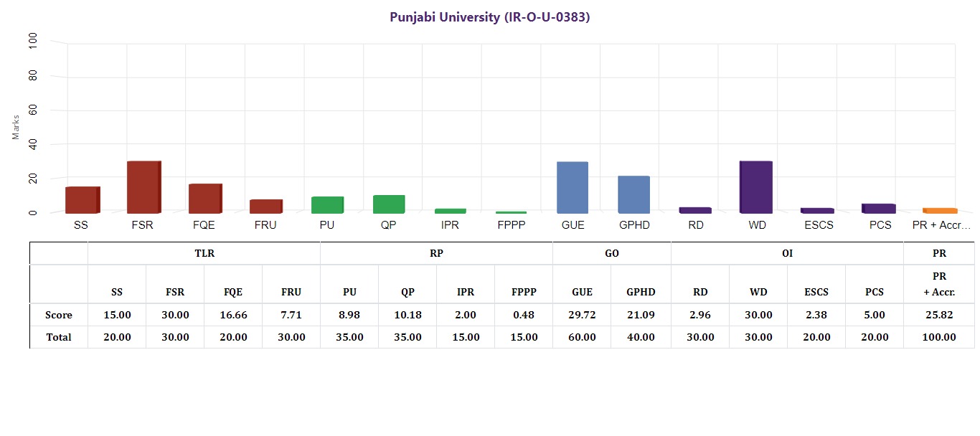Click the RP group header in the table
980x436 pixels.
click(x=436, y=253)
